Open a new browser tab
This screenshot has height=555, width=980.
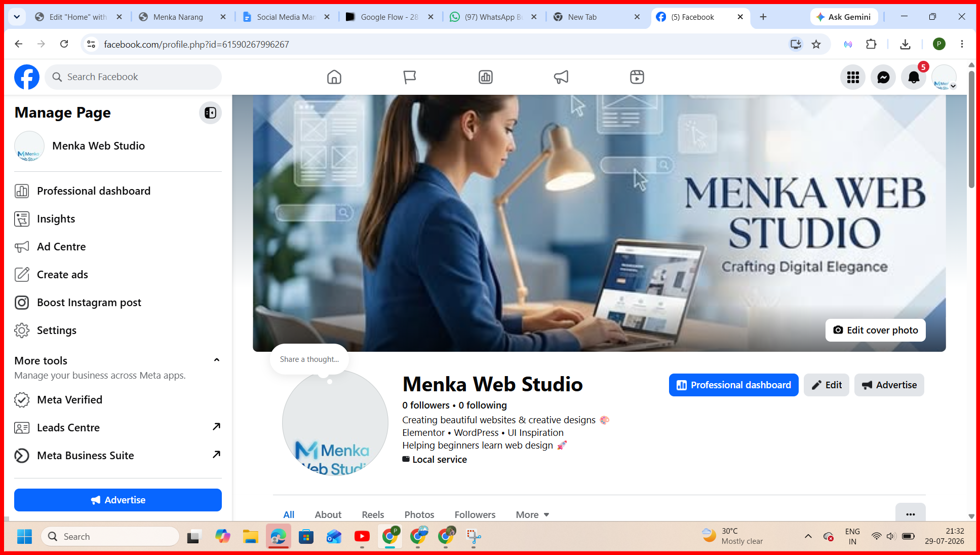(x=763, y=17)
